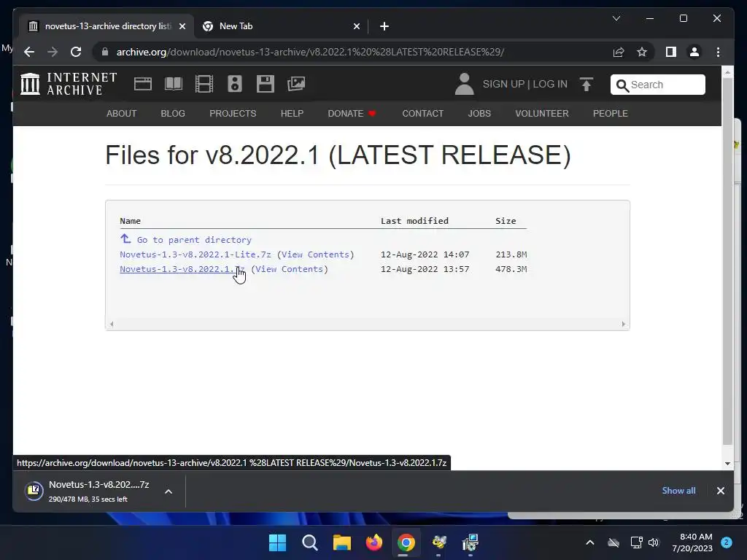Viewport: 747px width, 560px height.
Task: Bookmark this page with the star
Action: coord(642,52)
